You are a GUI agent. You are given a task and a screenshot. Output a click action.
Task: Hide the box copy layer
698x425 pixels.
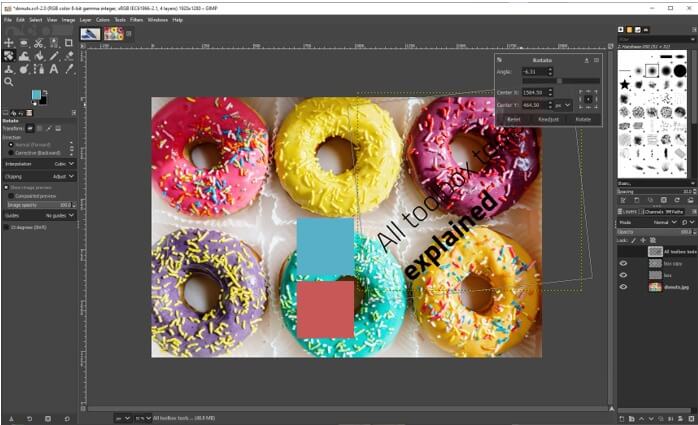(623, 263)
